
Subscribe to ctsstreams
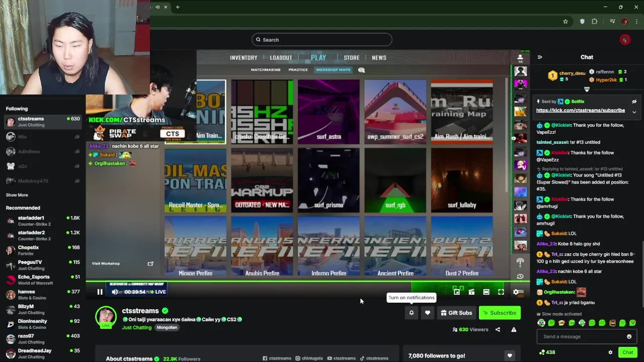click(x=500, y=313)
